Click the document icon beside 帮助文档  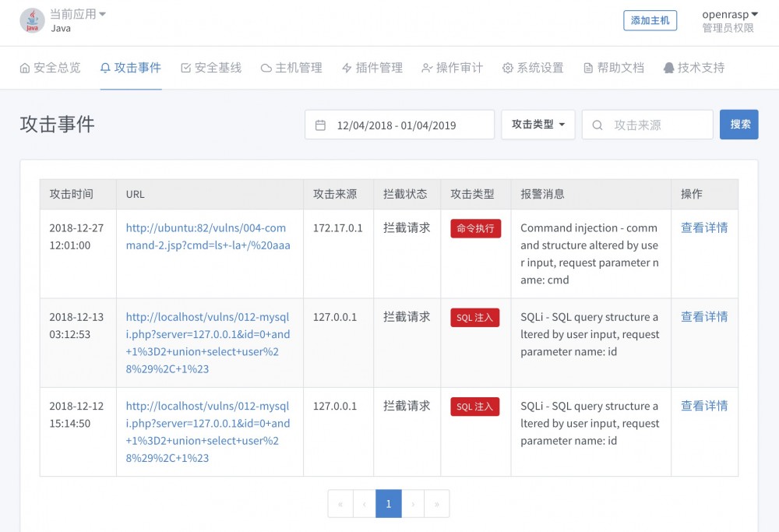click(x=588, y=68)
